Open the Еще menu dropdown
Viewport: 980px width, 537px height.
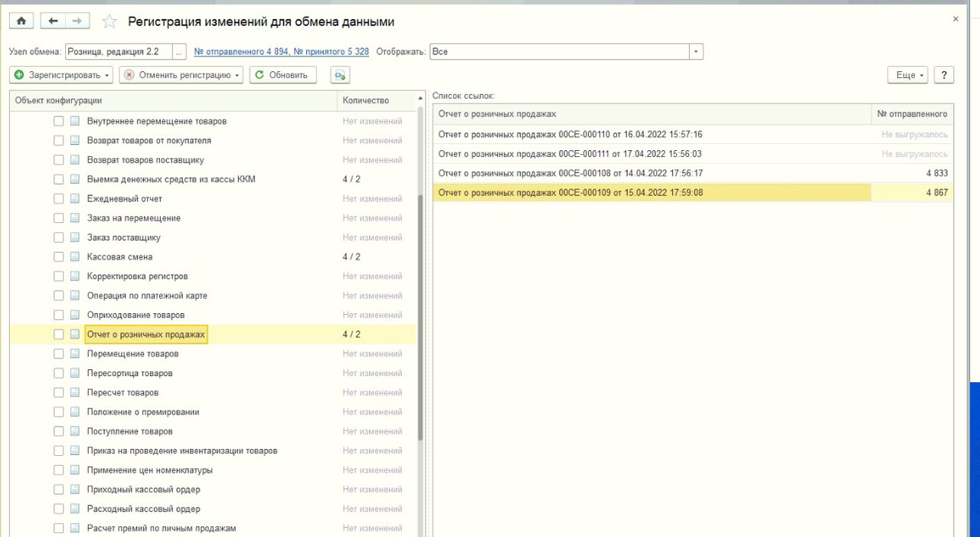(908, 75)
